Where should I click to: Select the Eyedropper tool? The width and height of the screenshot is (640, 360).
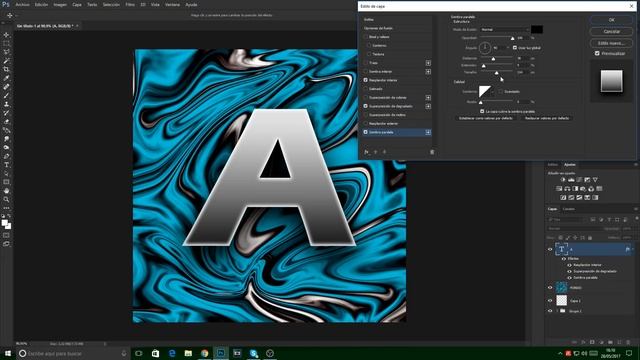coord(7,78)
